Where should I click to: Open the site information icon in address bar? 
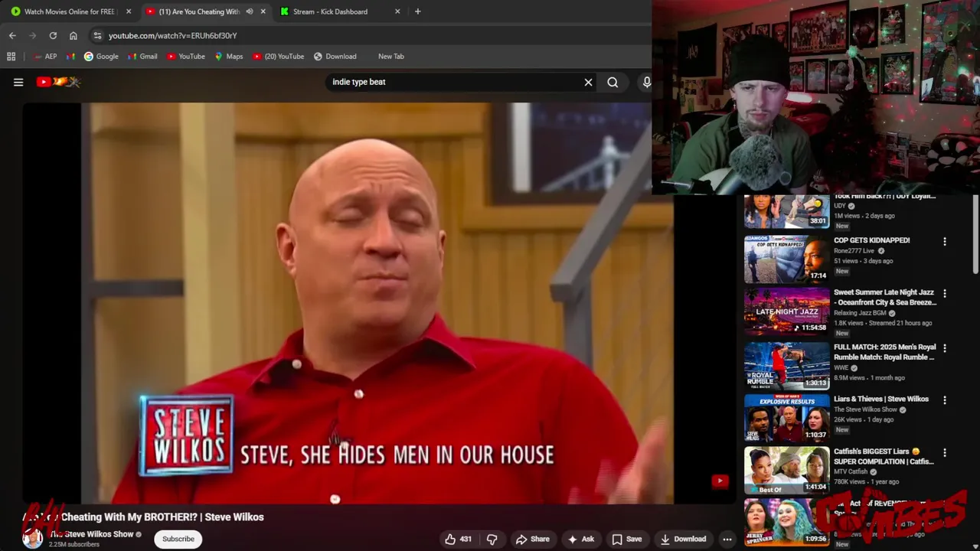(x=96, y=35)
